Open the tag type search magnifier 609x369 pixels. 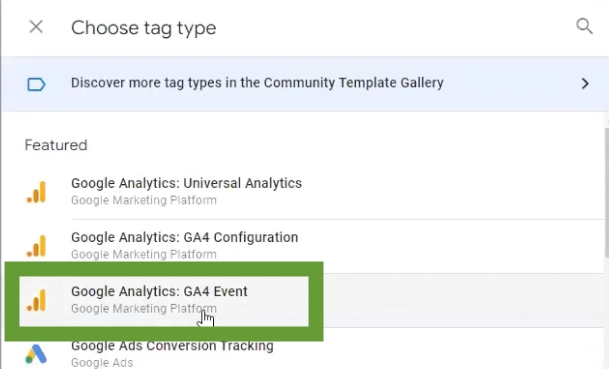click(x=584, y=26)
